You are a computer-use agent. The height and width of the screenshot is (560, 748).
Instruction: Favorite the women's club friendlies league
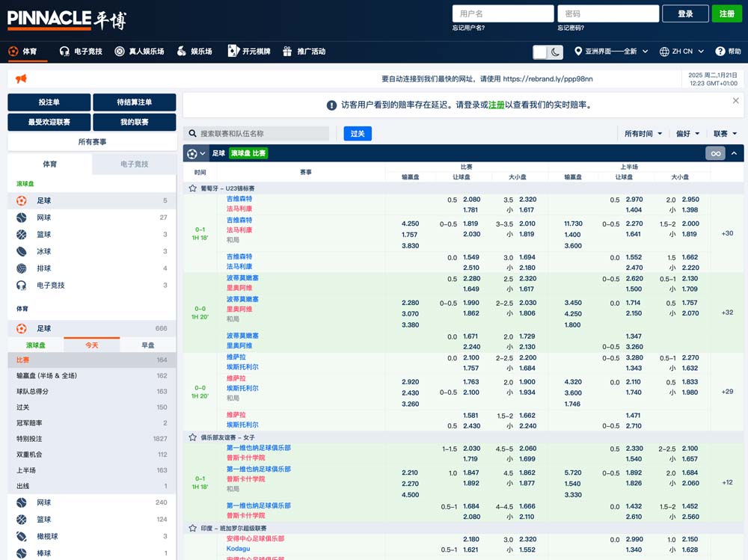click(192, 437)
